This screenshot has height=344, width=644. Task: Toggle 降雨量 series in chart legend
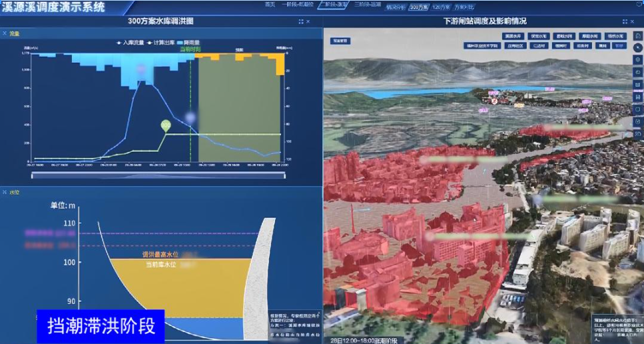(190, 42)
